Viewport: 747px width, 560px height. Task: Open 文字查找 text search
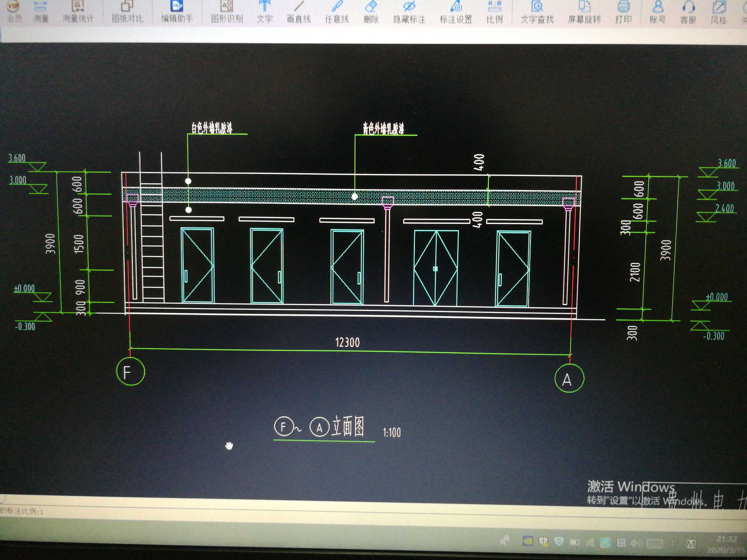point(537,11)
